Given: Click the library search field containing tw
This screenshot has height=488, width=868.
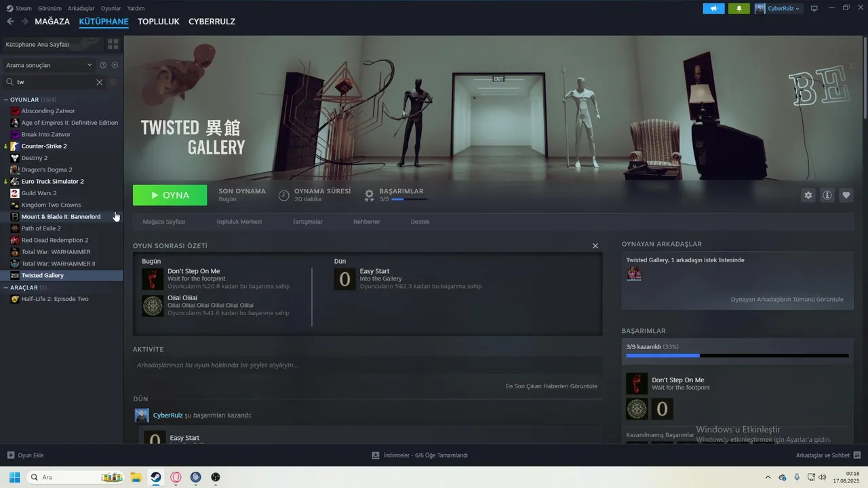Looking at the screenshot, I should coord(54,82).
